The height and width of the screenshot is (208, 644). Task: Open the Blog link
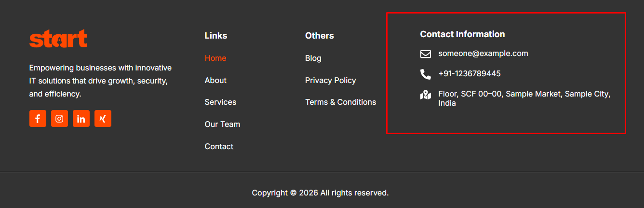pos(313,58)
